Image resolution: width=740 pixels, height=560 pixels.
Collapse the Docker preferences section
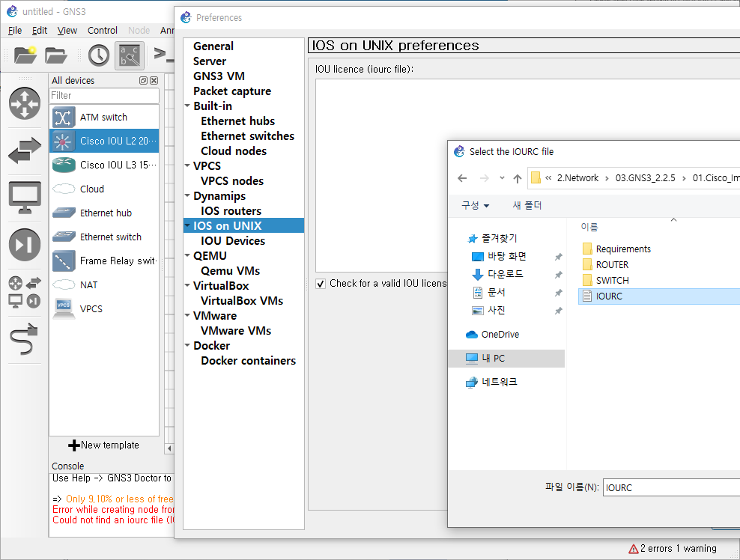tap(188, 345)
